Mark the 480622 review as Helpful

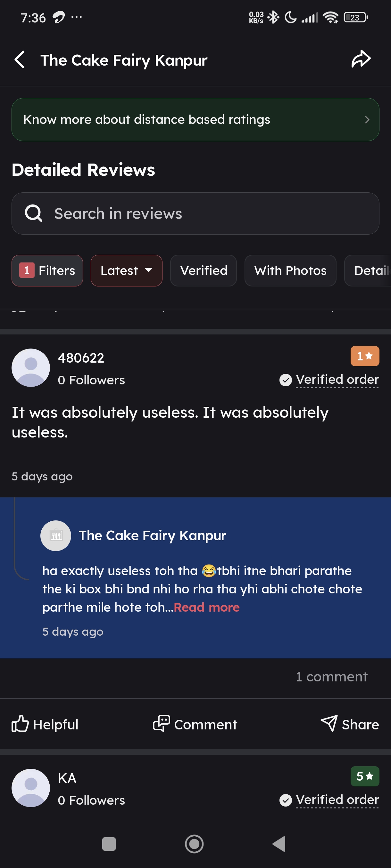45,724
